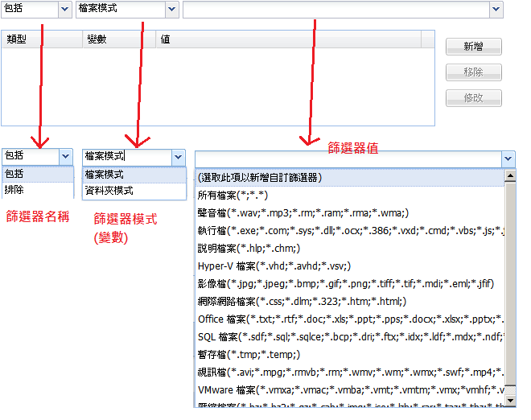This screenshot has width=531, height=420.
Task: Select 包括 option in the open list
Action: tap(38, 174)
